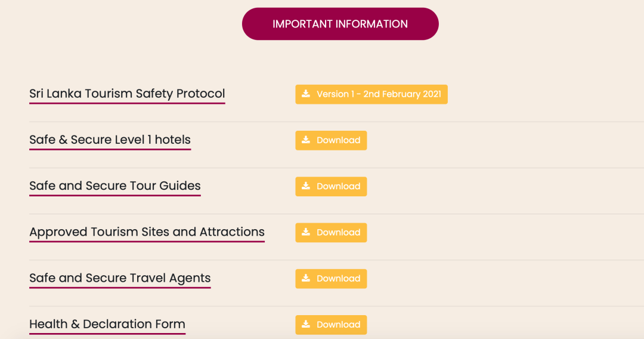
Task: Click the Important Information button
Action: (340, 24)
